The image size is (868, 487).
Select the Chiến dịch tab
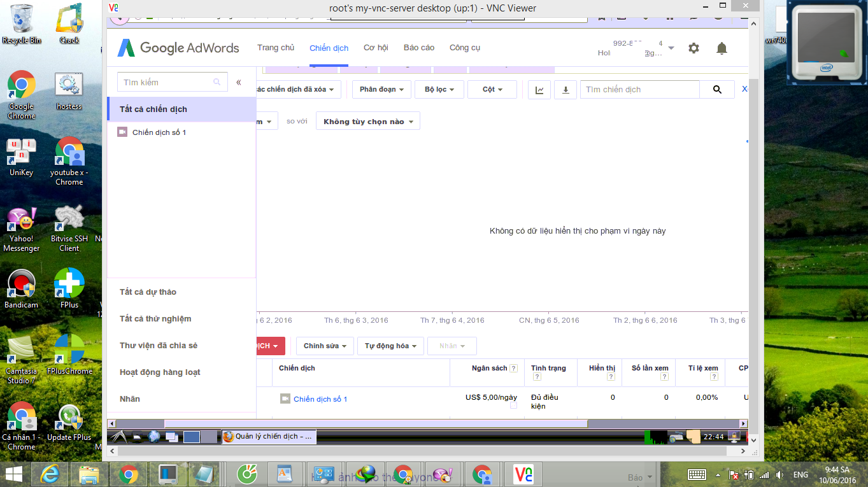coord(329,48)
